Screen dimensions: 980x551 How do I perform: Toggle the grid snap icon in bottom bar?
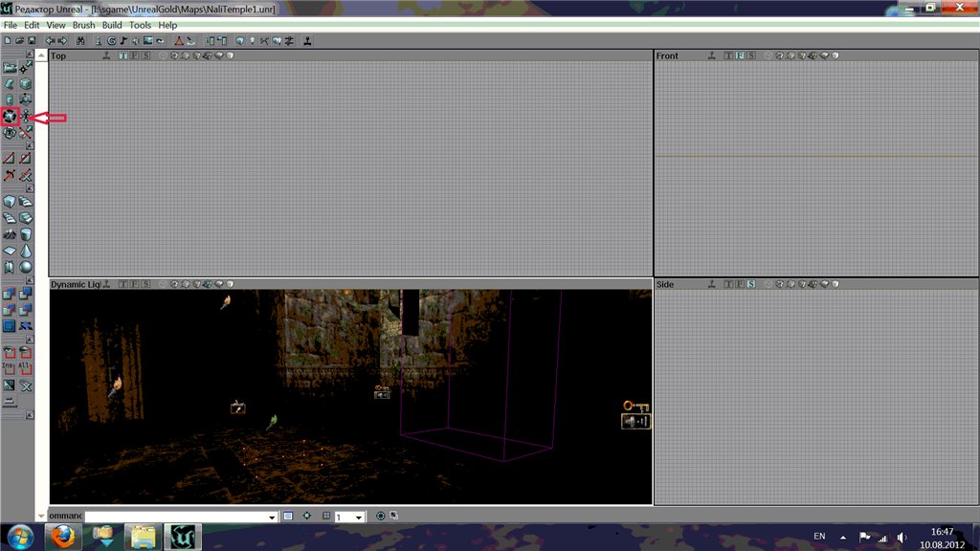pos(326,516)
